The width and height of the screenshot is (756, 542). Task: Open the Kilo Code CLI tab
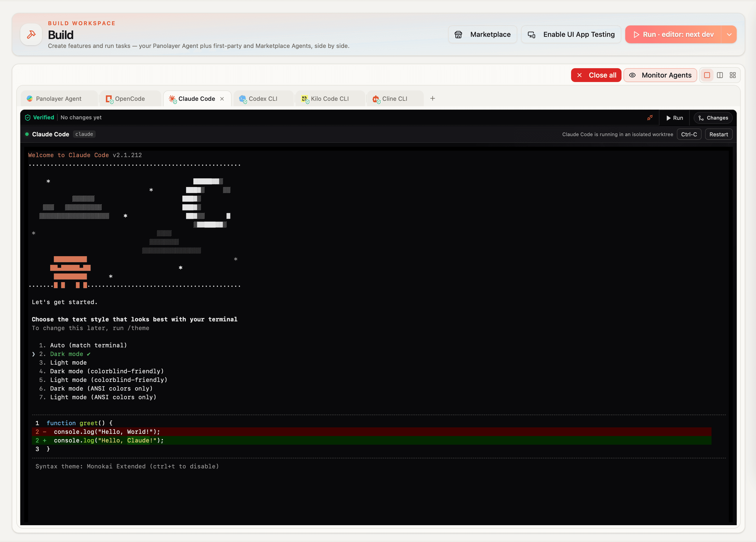[330, 99]
